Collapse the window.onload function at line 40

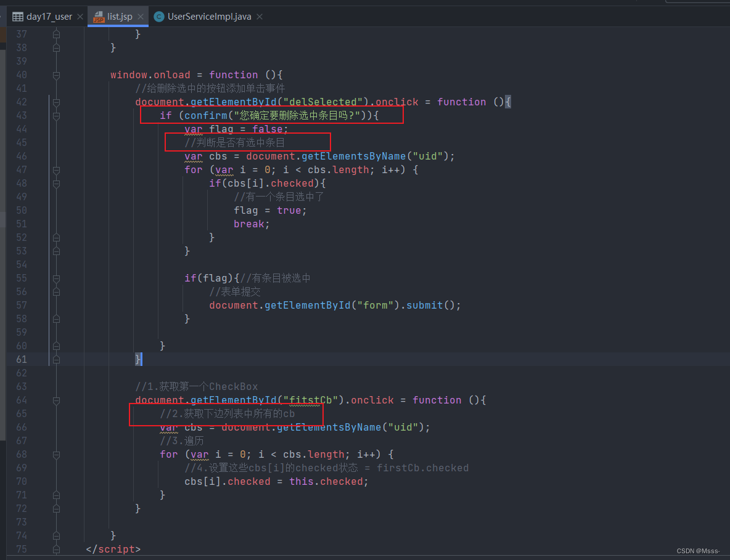(56, 75)
